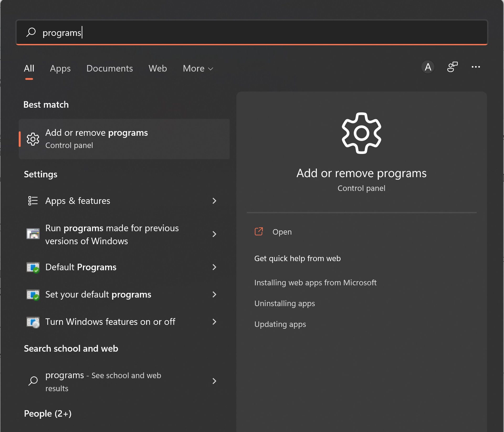The image size is (504, 432).
Task: Select the All results tab
Action: 28,68
